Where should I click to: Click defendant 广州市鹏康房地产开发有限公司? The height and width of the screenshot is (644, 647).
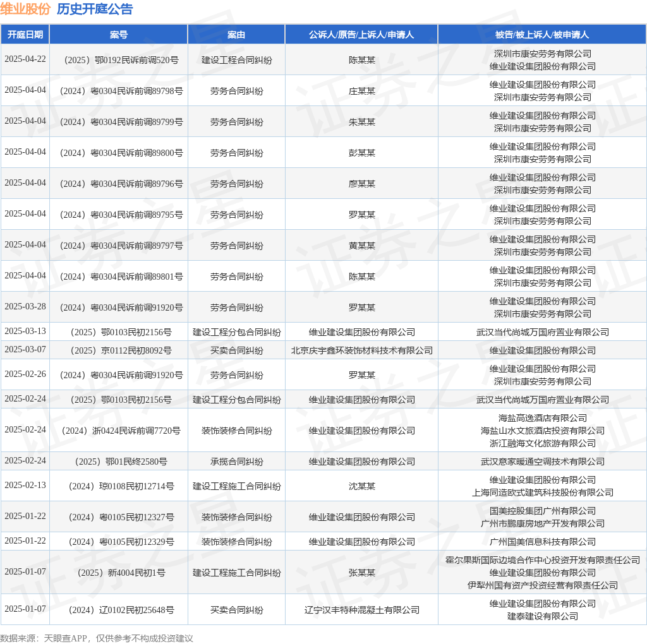pyautogui.click(x=543, y=523)
